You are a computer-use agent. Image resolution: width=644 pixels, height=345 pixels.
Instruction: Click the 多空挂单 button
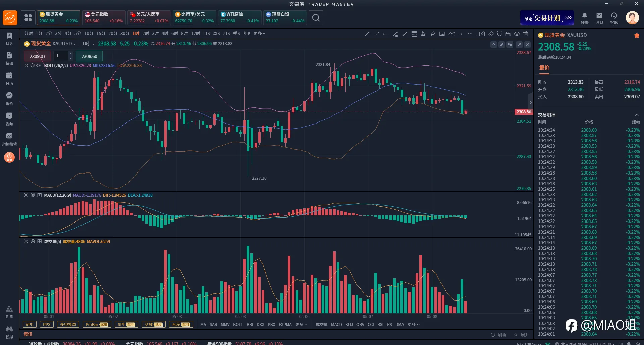coord(68,325)
